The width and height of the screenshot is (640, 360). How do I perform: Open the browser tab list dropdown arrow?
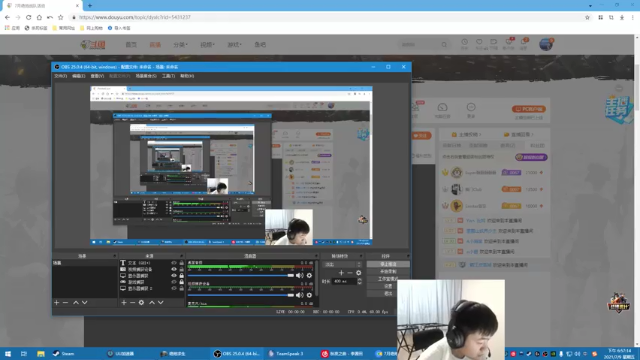pyautogui.click(x=590, y=6)
